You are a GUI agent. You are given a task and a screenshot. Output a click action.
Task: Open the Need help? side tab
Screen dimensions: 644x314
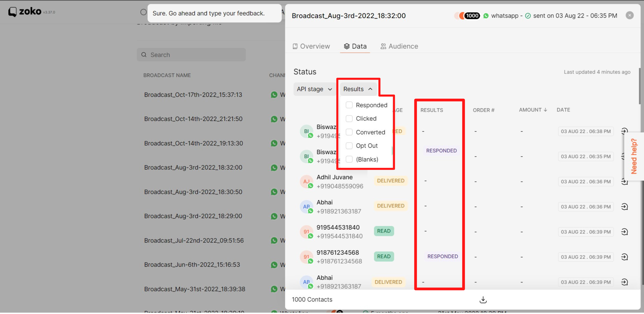[x=634, y=156]
